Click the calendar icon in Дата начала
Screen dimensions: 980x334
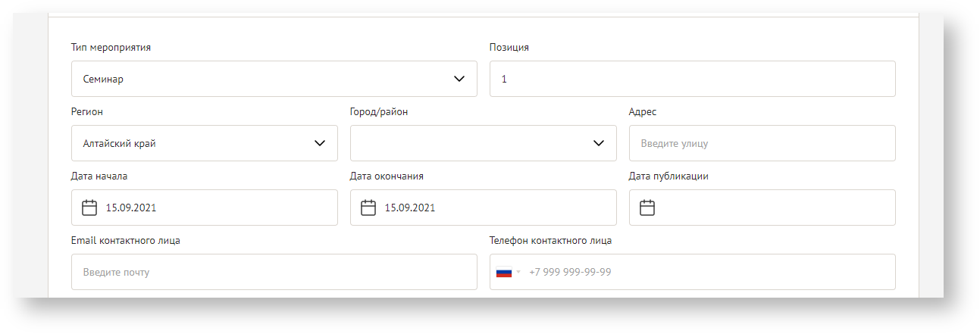89,208
